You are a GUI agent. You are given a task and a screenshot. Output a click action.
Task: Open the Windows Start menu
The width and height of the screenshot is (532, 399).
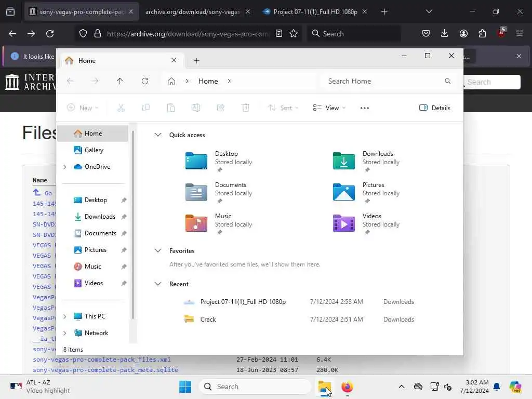(x=185, y=387)
